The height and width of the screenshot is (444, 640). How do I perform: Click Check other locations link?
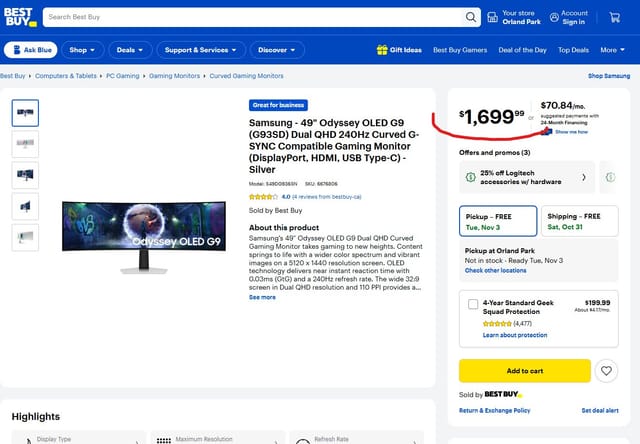coord(495,270)
